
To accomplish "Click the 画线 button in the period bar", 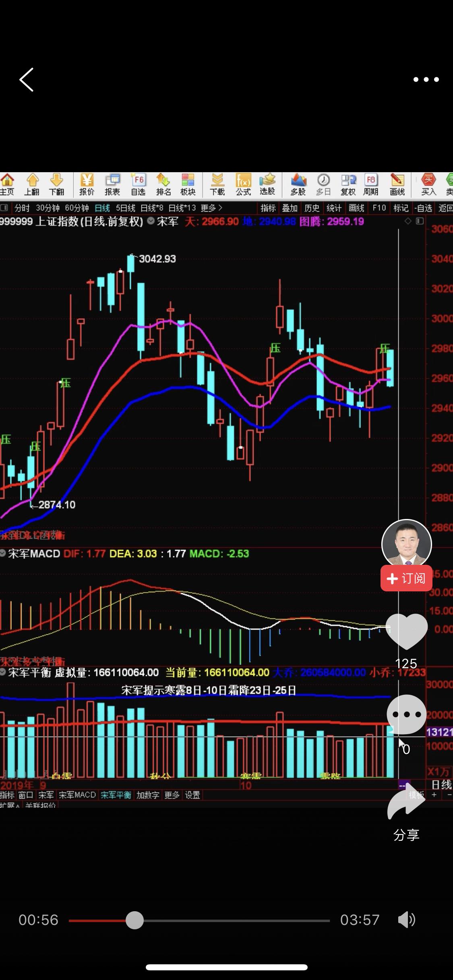I will tap(356, 208).
